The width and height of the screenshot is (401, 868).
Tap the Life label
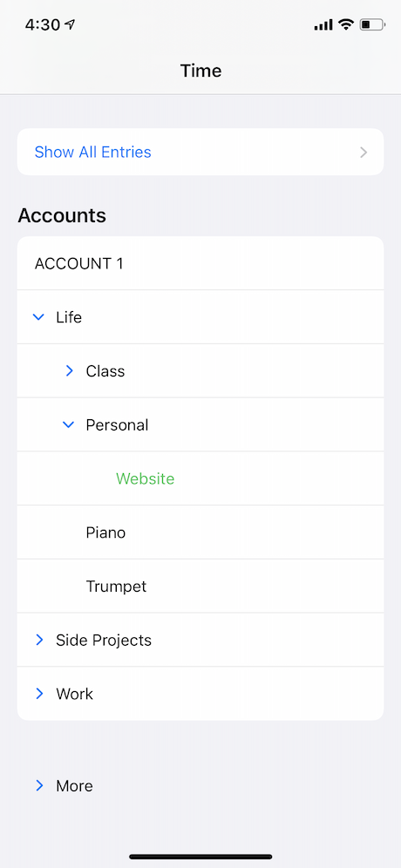[x=69, y=317]
